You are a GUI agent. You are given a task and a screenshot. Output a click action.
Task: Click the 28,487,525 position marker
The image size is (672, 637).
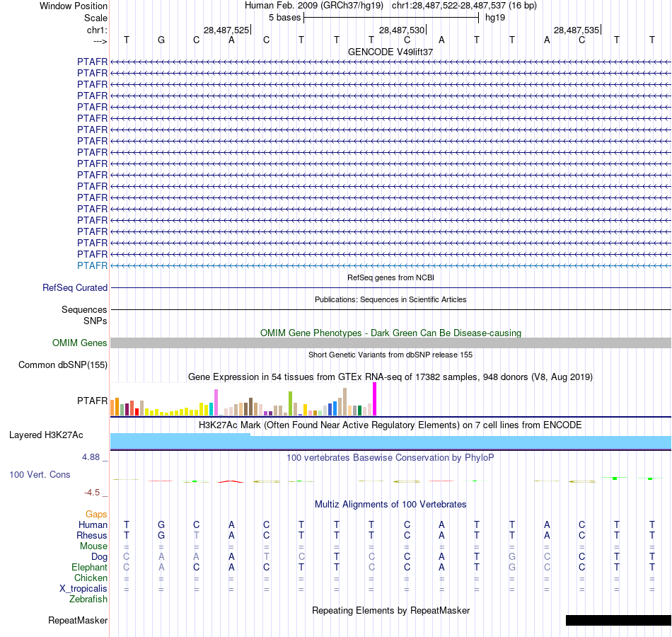click(x=226, y=30)
